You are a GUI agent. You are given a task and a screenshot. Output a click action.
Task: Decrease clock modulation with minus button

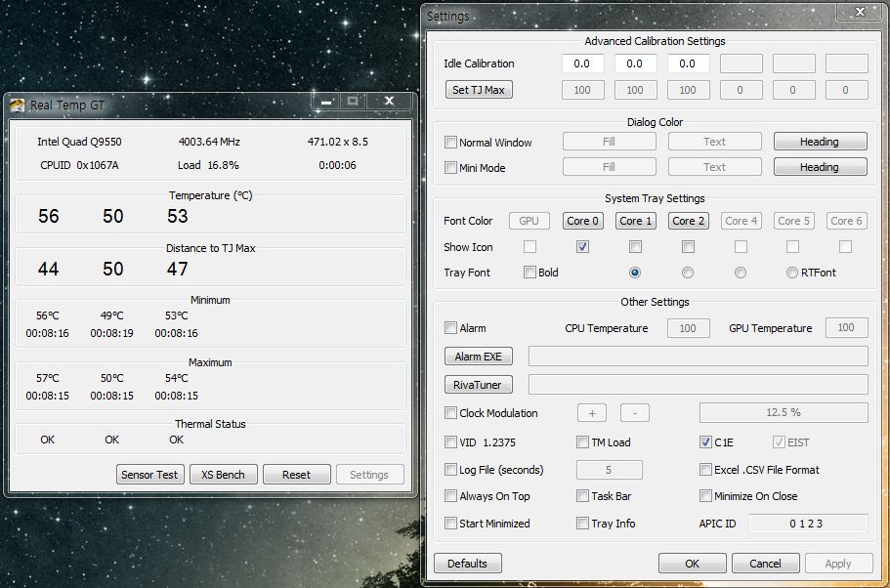[x=635, y=413]
